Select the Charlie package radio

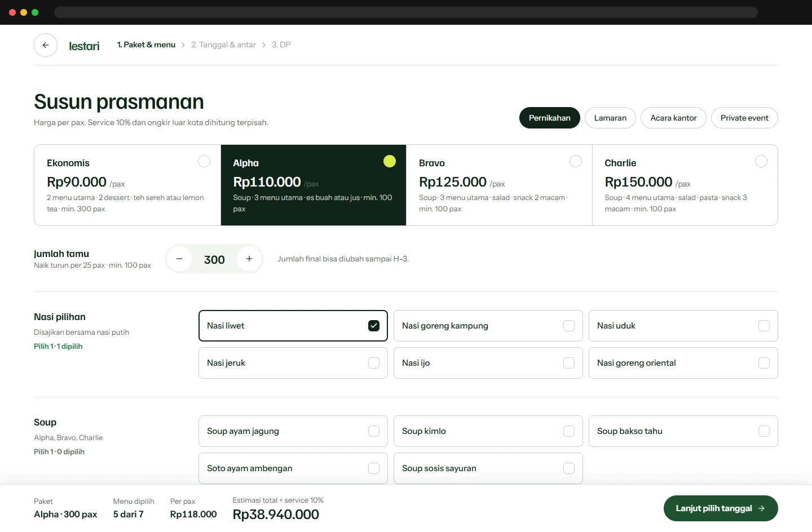(x=761, y=161)
